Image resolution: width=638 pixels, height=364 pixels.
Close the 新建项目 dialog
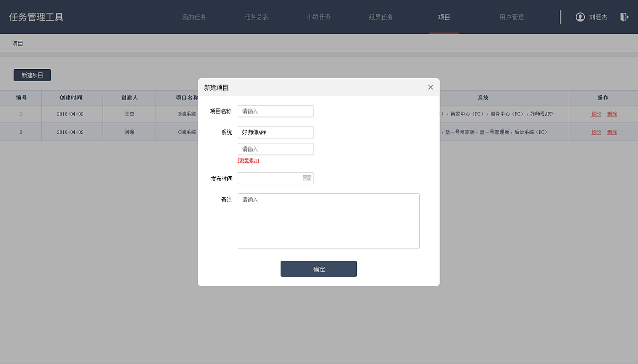(430, 87)
